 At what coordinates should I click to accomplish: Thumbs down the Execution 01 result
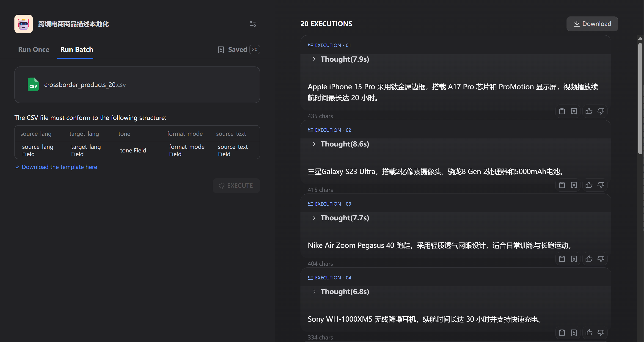[601, 111]
